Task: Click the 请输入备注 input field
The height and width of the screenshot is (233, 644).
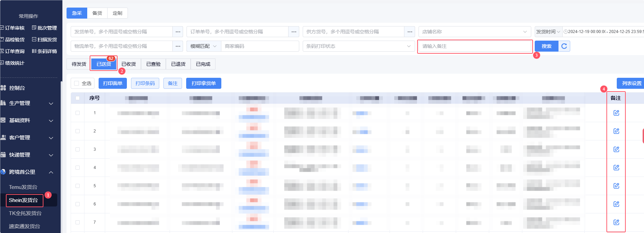Action: click(x=474, y=46)
